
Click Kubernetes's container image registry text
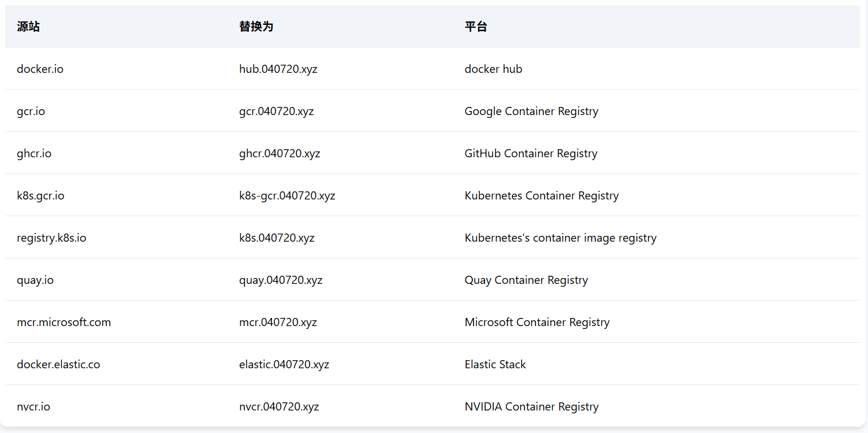coord(560,238)
